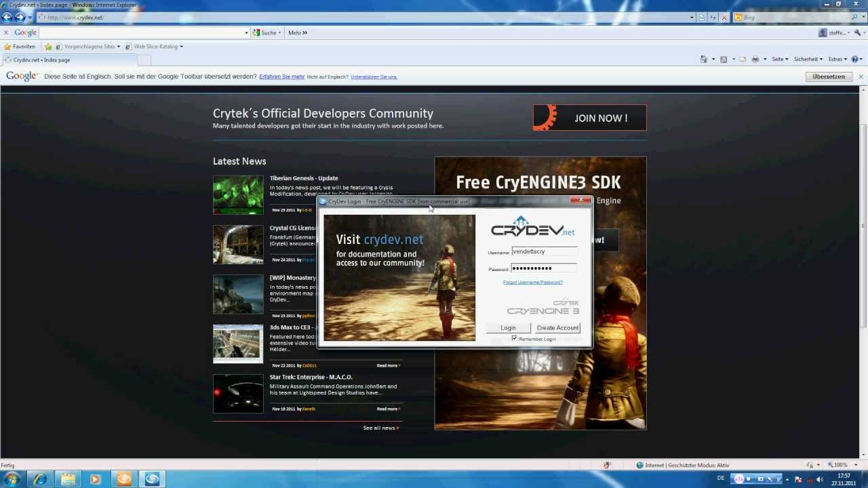Image resolution: width=868 pixels, height=488 pixels.
Task: Click the printer icon in command bar
Action: tap(755, 59)
